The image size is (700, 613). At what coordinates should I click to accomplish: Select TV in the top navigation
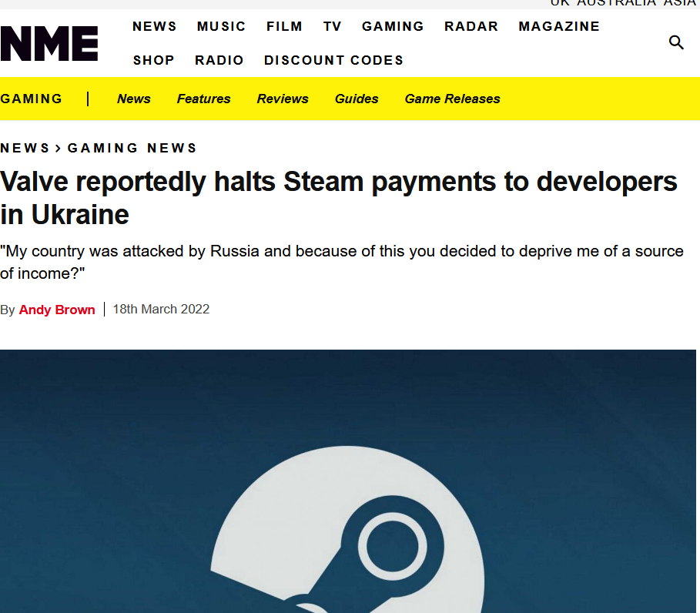[332, 26]
